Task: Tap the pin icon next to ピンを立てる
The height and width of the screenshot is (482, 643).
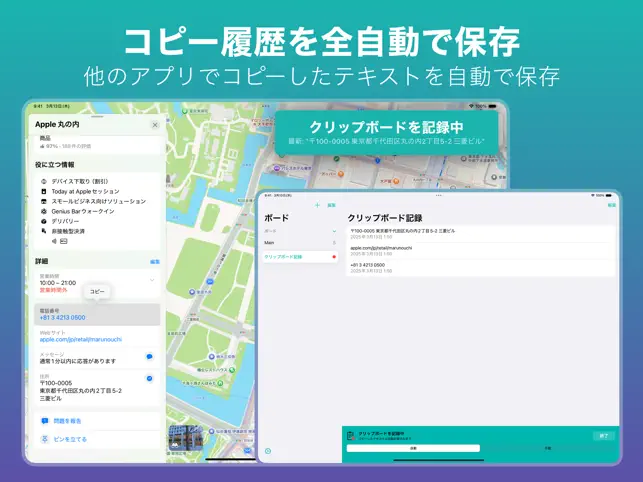Action: click(x=45, y=439)
